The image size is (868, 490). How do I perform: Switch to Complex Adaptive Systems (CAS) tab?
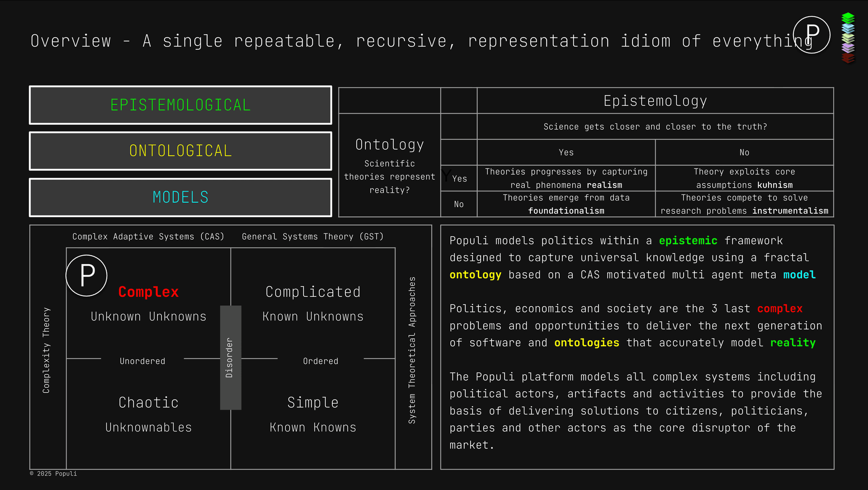point(148,236)
